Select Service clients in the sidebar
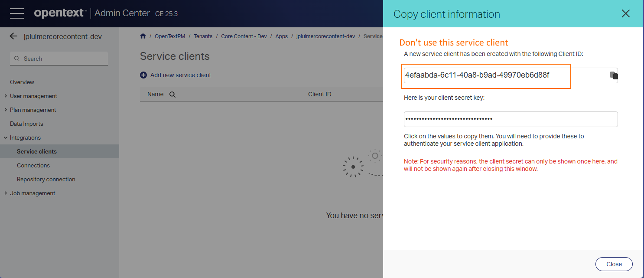This screenshot has height=278, width=644. [59, 151]
